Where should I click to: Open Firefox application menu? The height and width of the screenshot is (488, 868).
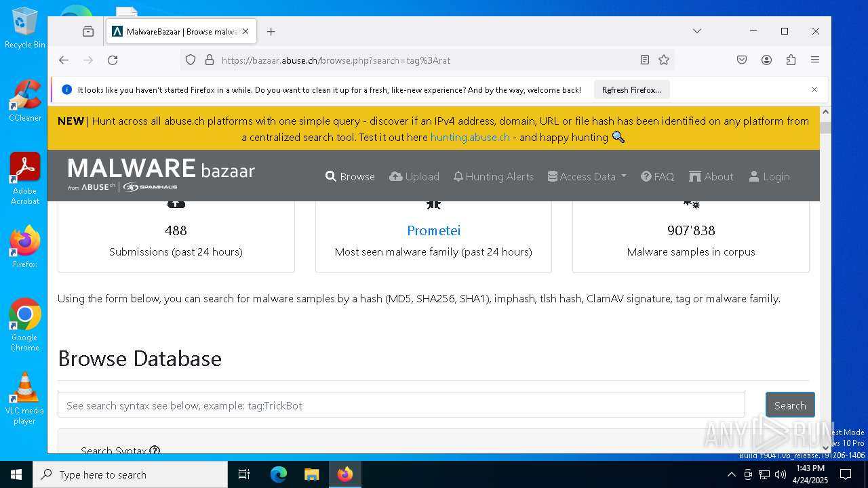click(x=815, y=60)
